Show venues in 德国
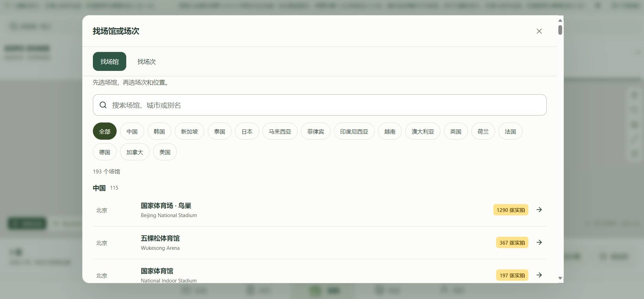This screenshot has height=299, width=644. (x=105, y=152)
